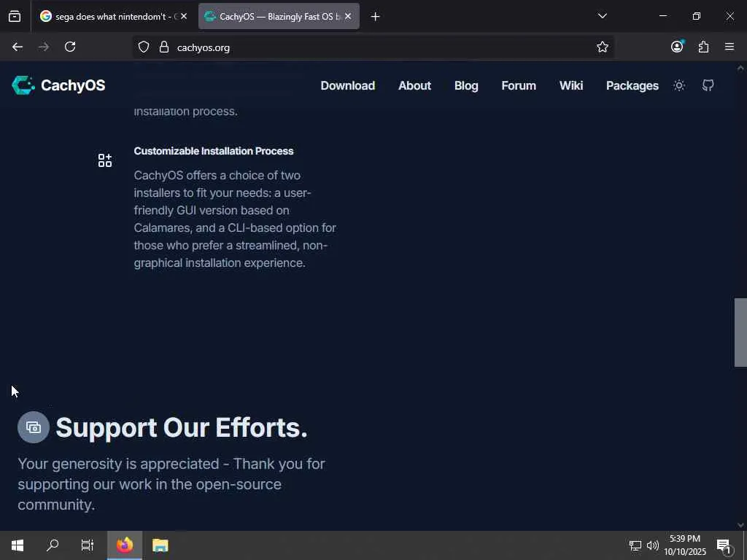
Task: Open the Packages nav link
Action: (632, 86)
